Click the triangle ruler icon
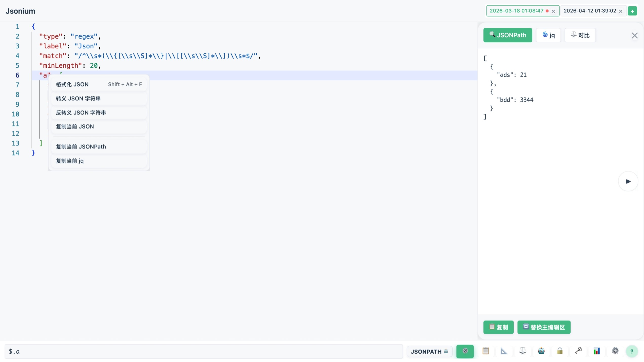This screenshot has width=644, height=362. pyautogui.click(x=504, y=351)
